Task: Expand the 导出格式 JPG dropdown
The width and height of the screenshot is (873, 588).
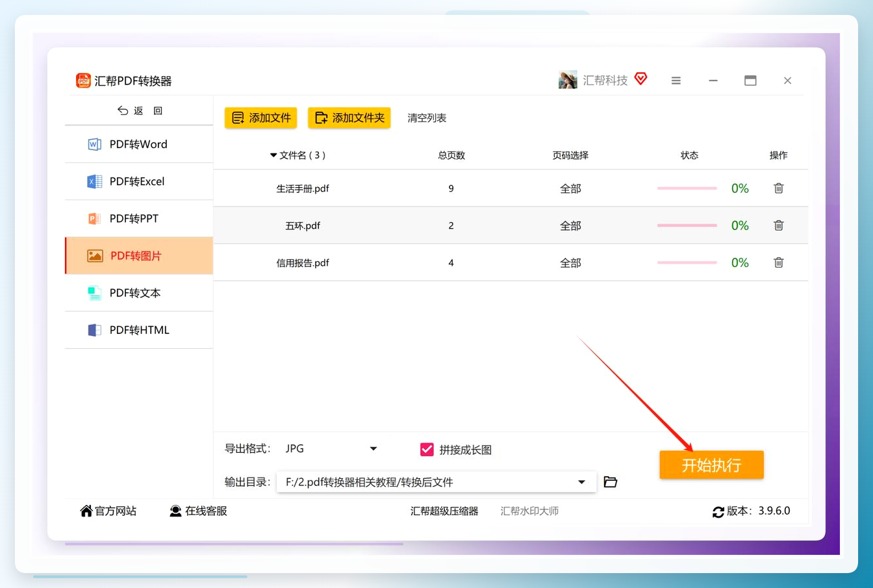Action: point(331,448)
